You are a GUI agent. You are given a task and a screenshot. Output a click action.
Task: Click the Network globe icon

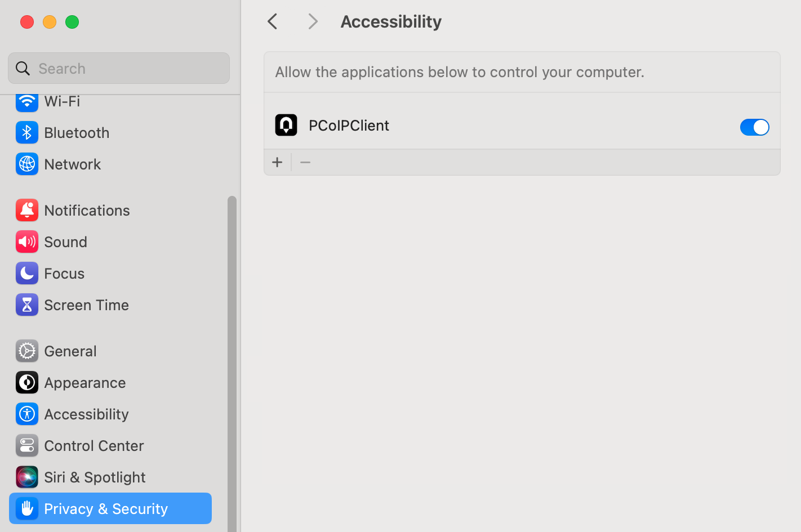pyautogui.click(x=26, y=164)
